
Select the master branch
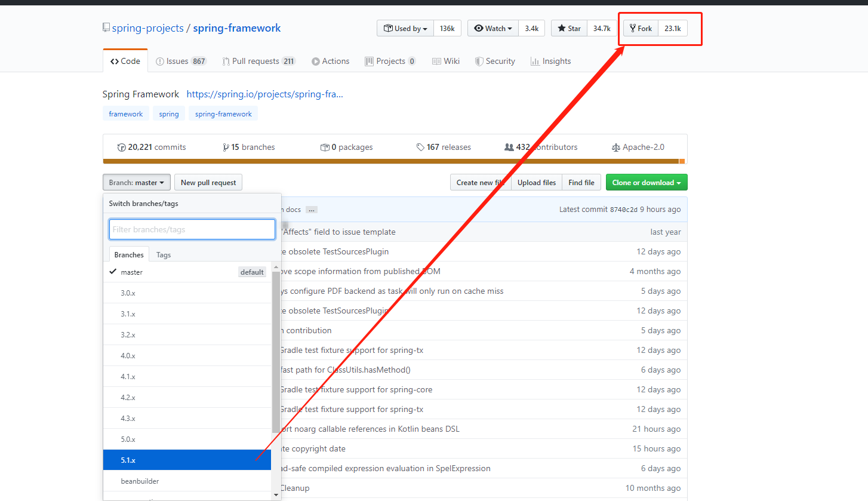(187, 272)
